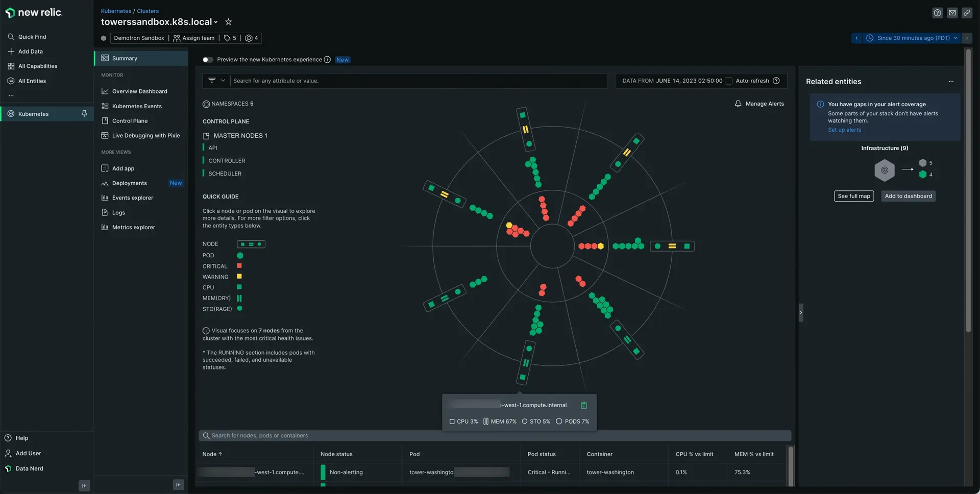Expand the NAMESPACES 5 selector
The width and height of the screenshot is (980, 494).
tap(228, 104)
